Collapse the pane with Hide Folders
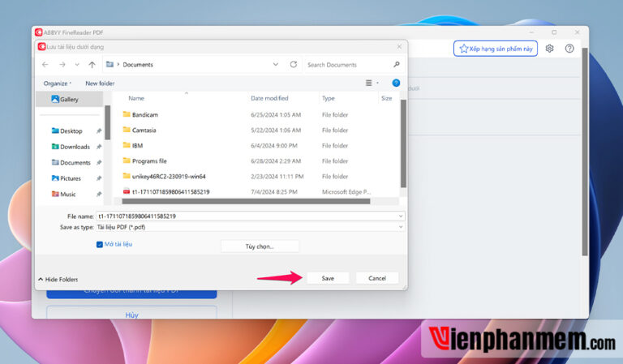This screenshot has height=364, width=623. [58, 279]
